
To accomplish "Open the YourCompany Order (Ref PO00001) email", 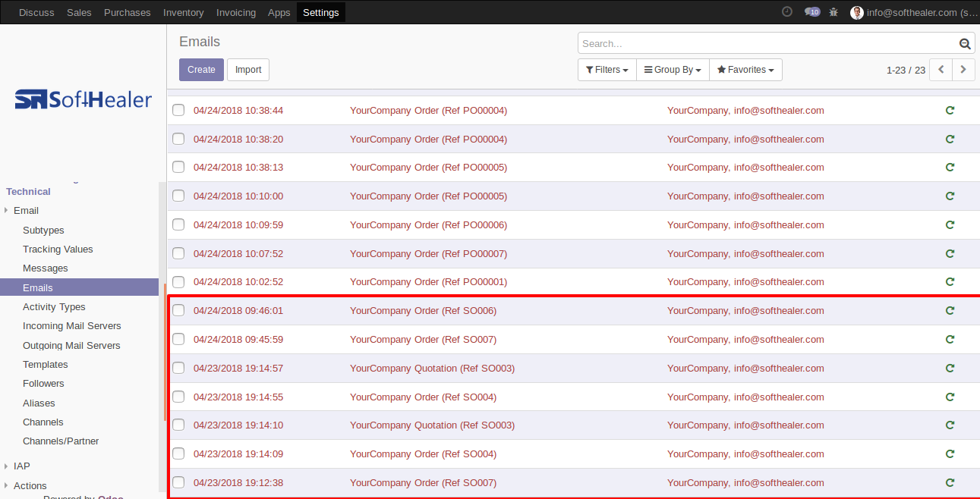I will pos(428,282).
